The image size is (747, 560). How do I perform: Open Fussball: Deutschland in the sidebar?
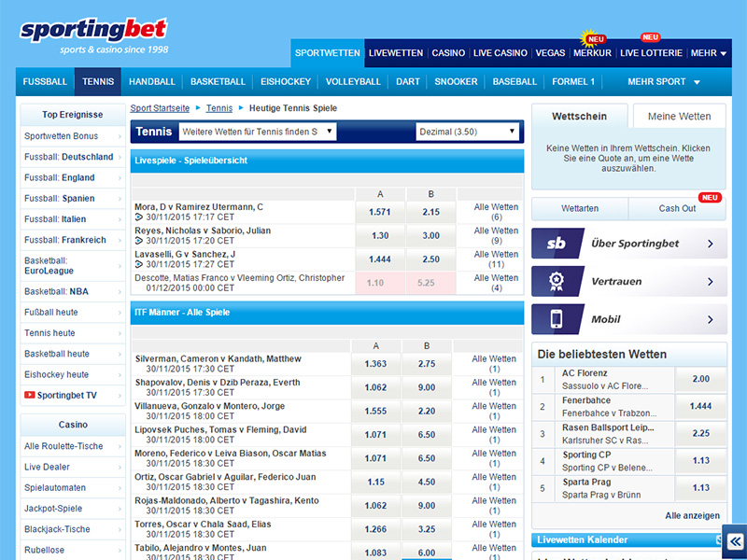click(x=73, y=157)
